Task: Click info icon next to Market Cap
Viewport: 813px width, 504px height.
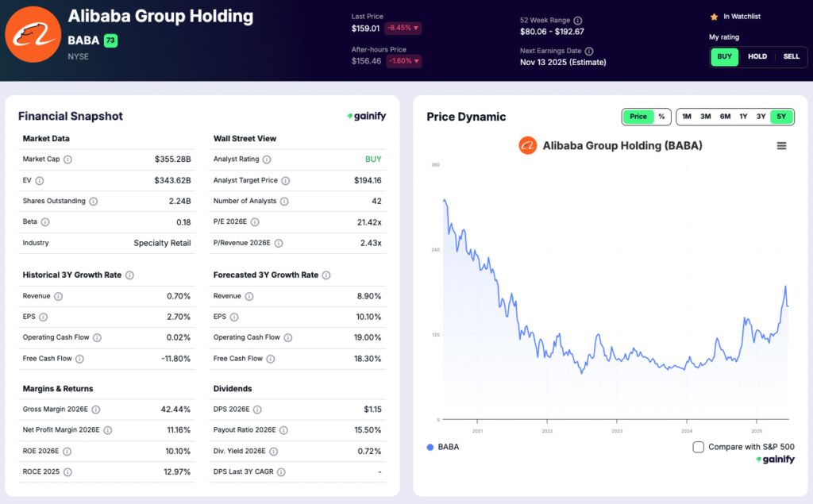Action: (x=67, y=160)
